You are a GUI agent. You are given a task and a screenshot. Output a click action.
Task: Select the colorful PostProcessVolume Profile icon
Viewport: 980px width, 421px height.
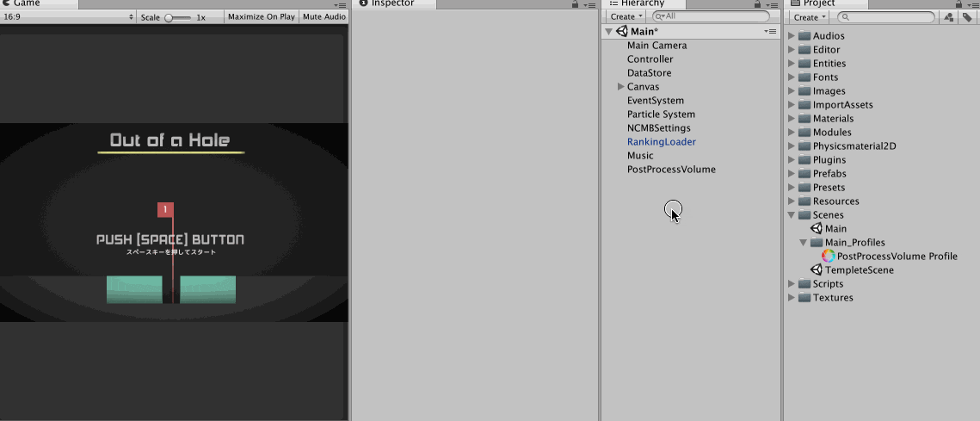pyautogui.click(x=828, y=257)
